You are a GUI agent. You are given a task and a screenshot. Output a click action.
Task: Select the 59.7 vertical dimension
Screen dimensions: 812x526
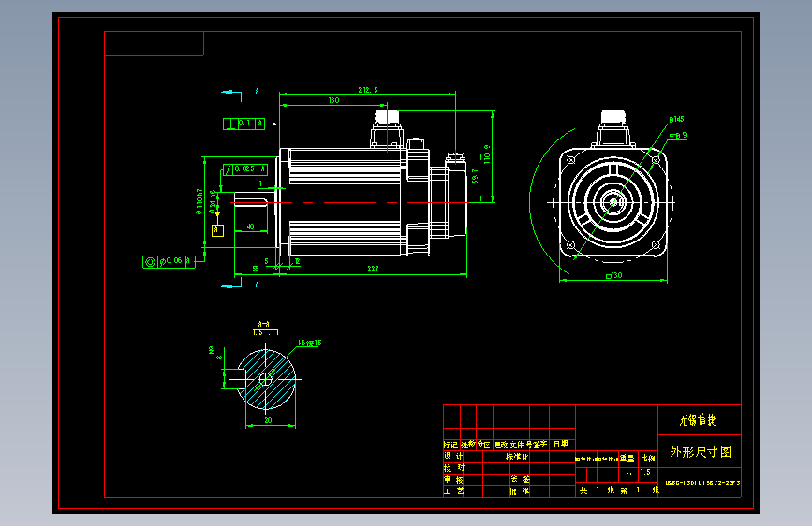tap(475, 176)
